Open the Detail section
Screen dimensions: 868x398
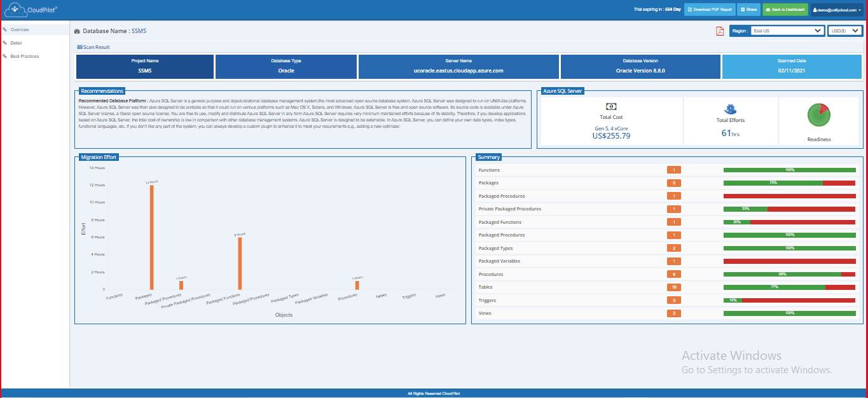tap(16, 43)
